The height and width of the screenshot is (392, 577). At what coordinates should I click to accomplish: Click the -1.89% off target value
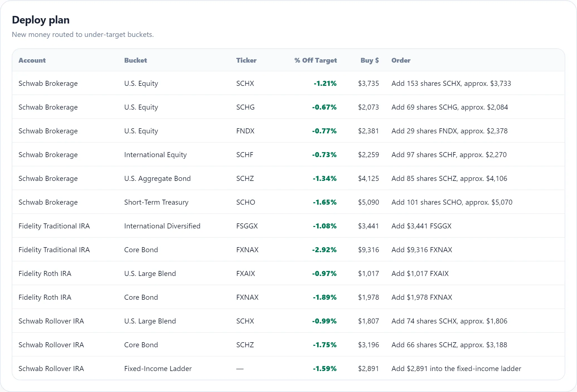click(x=325, y=297)
